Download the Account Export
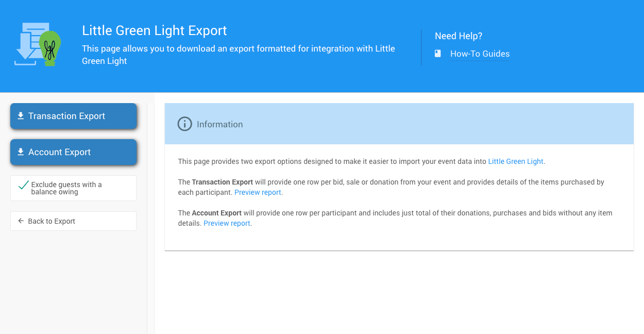 74,152
